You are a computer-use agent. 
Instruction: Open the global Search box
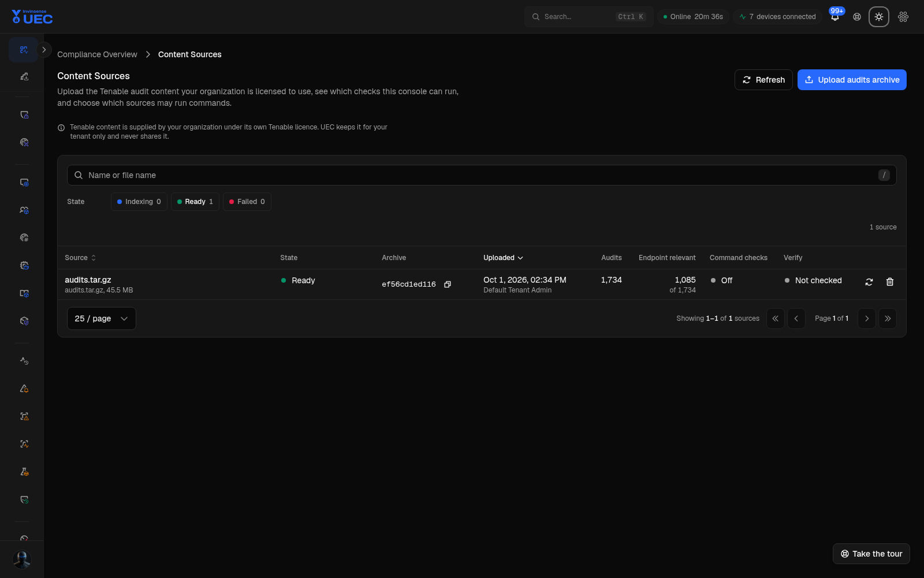589,17
